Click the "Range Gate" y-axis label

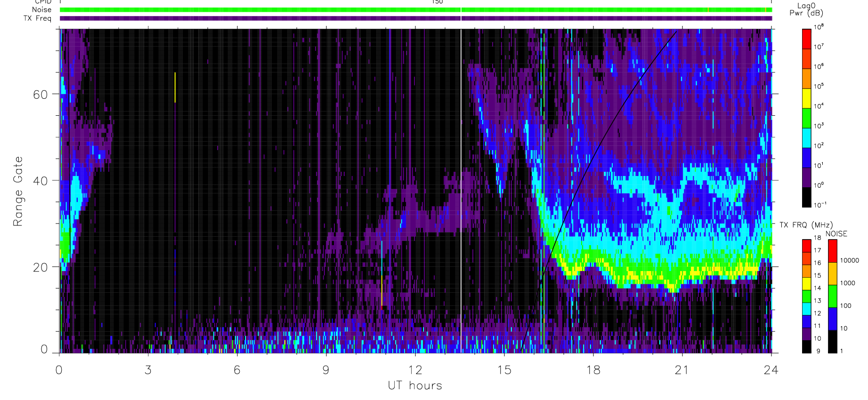pos(18,191)
